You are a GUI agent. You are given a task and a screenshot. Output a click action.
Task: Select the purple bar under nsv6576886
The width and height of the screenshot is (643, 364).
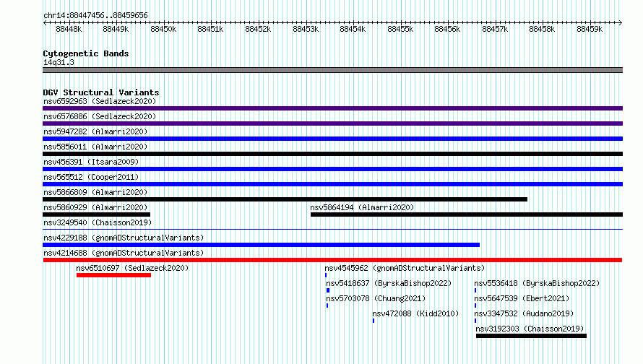click(x=332, y=123)
